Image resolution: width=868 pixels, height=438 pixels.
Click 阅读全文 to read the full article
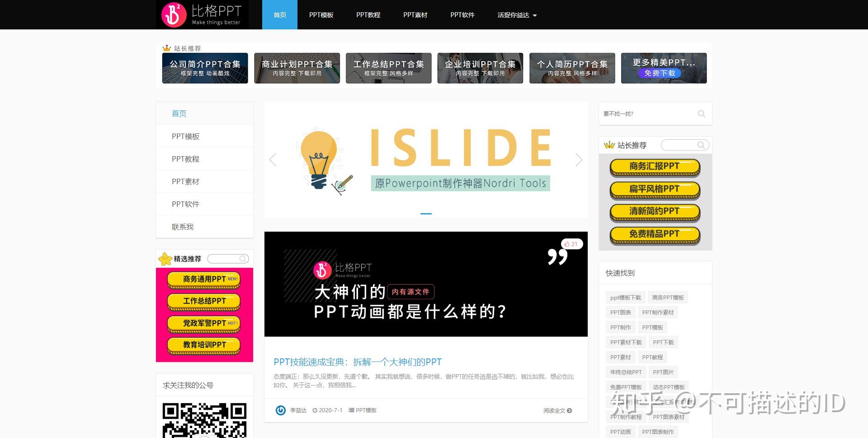(x=557, y=410)
